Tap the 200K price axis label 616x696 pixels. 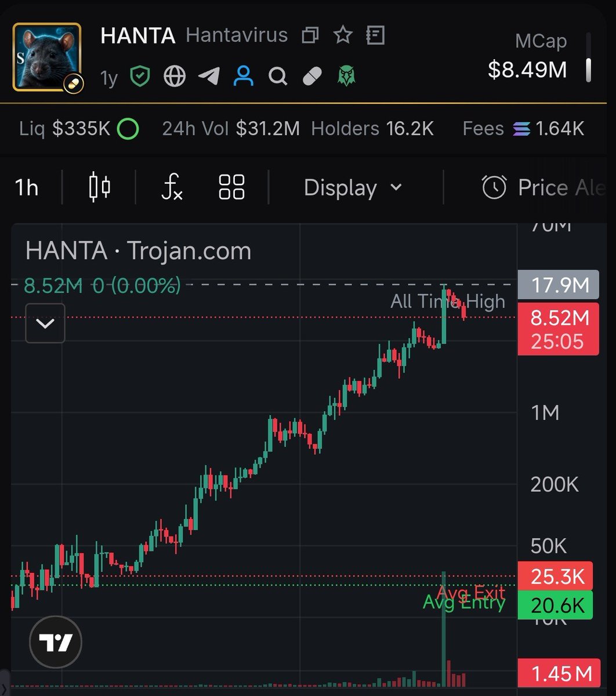(555, 484)
